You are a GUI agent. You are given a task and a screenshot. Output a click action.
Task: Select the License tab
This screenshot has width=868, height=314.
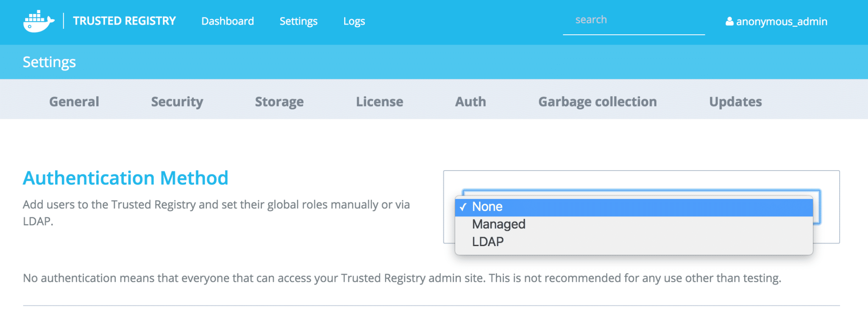click(x=379, y=102)
